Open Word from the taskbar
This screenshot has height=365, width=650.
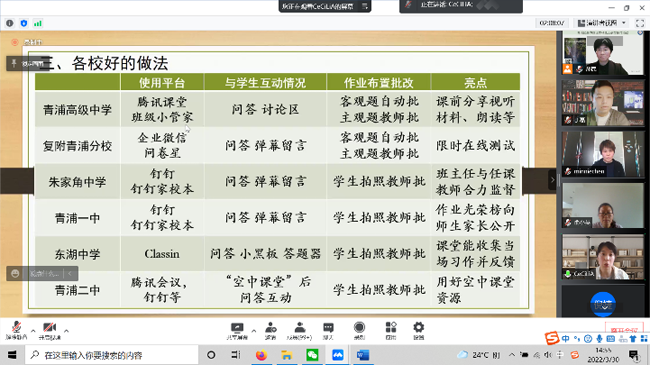pos(363,355)
